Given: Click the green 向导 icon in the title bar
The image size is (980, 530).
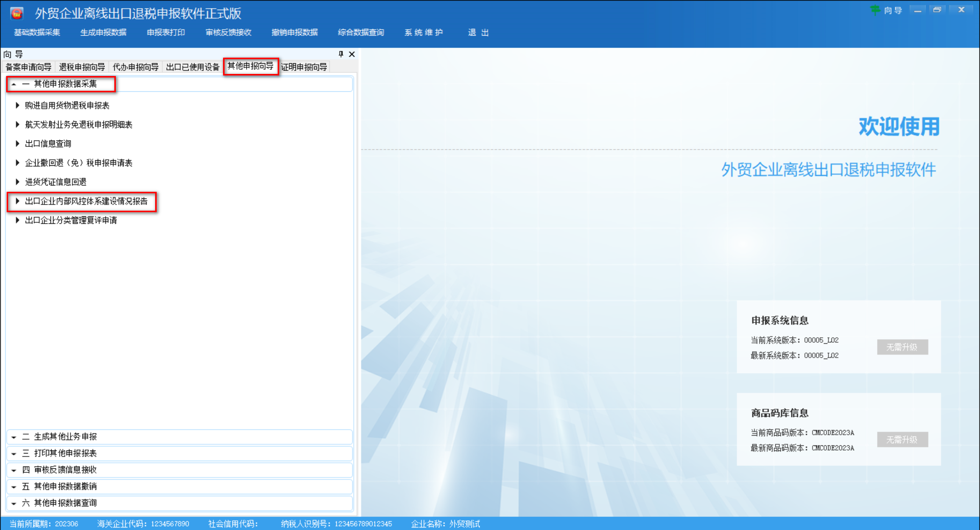Looking at the screenshot, I should point(876,10).
